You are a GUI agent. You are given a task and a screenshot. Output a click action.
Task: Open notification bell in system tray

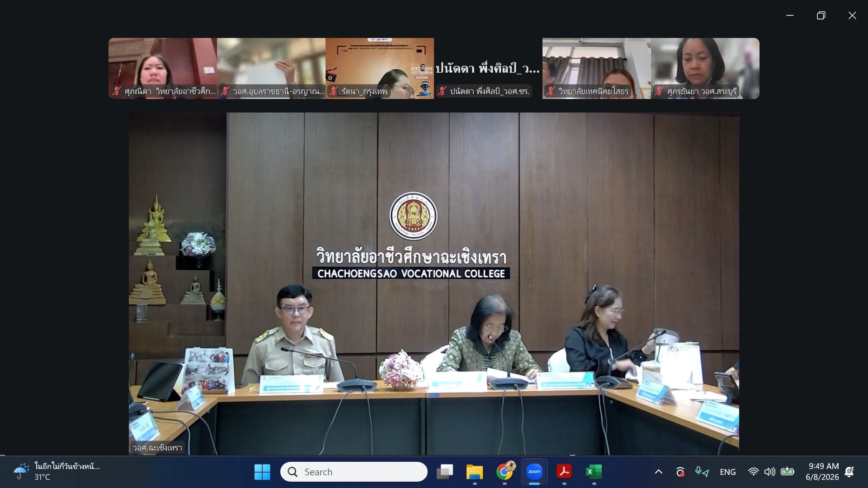849,472
